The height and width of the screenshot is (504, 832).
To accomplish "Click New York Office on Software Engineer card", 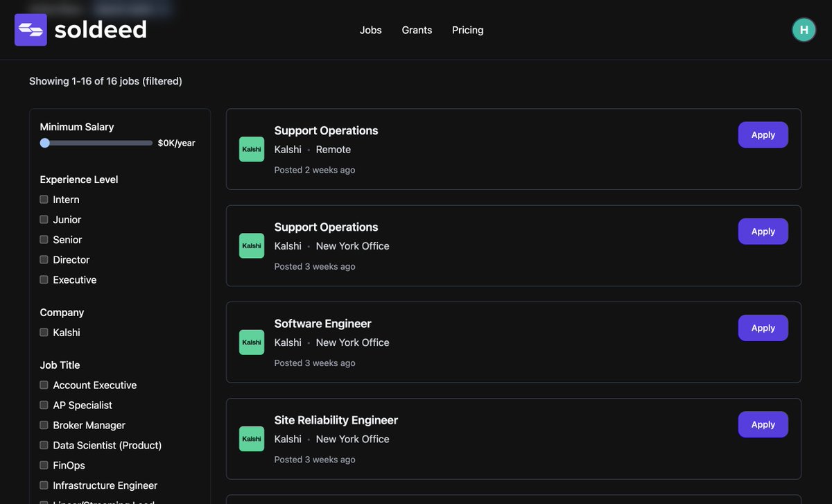I will point(353,342).
